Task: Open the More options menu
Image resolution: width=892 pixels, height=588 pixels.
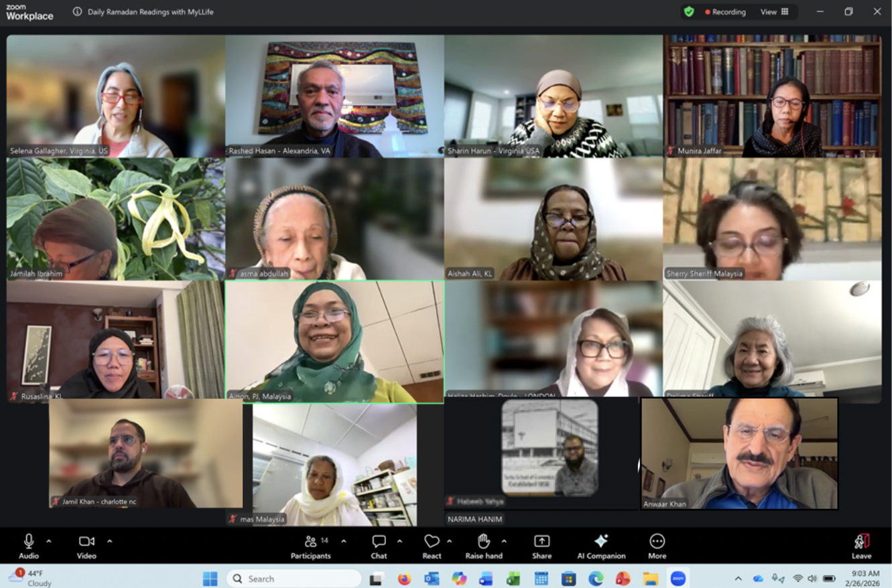Action: [x=657, y=545]
